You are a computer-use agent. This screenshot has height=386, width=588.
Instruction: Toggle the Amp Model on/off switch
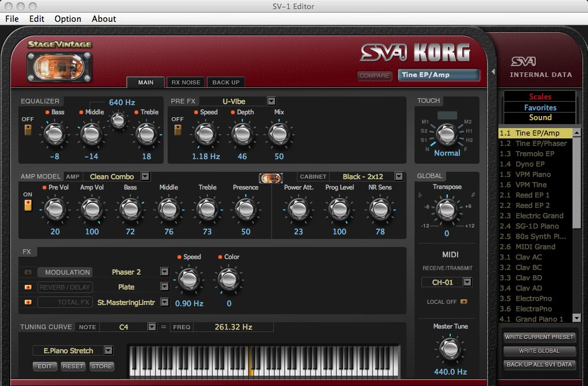tap(28, 205)
